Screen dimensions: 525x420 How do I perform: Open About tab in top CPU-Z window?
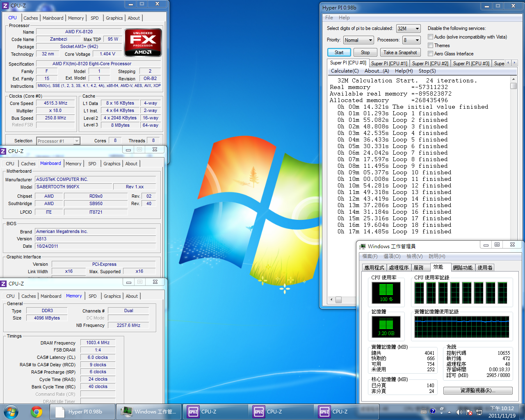(134, 18)
